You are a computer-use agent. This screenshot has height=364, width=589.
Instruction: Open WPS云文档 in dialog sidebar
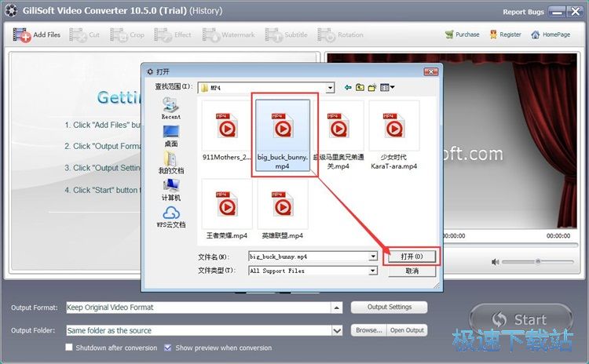[x=171, y=217]
